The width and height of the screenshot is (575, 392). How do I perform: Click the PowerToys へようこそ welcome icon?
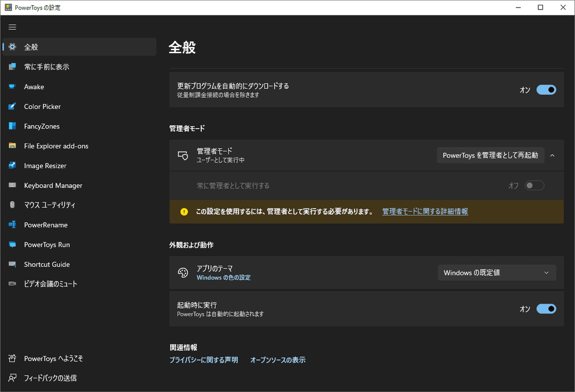pyautogui.click(x=12, y=358)
